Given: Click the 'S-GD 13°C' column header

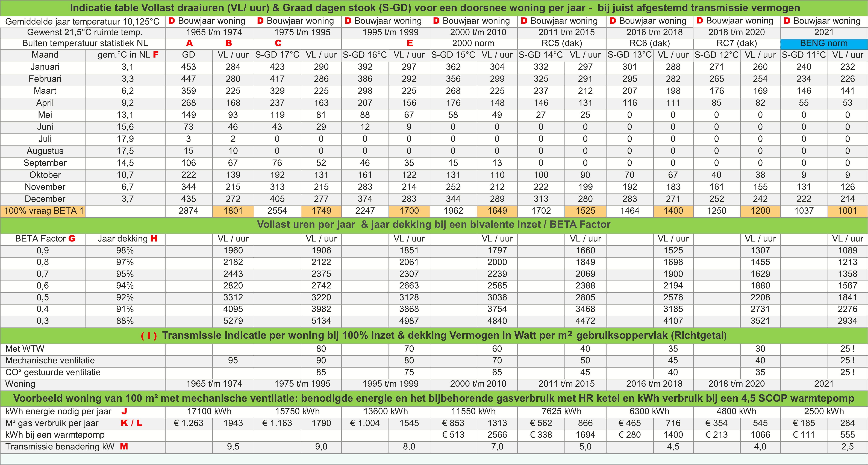Looking at the screenshot, I should (630, 55).
